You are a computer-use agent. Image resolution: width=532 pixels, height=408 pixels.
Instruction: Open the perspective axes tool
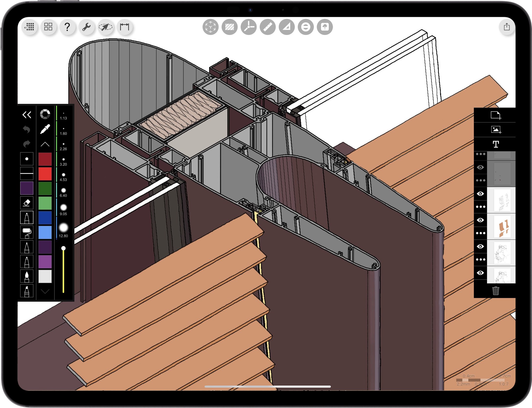pos(248,27)
